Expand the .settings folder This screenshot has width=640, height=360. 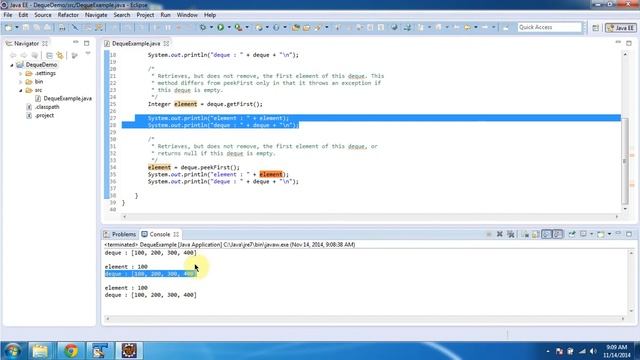point(20,73)
